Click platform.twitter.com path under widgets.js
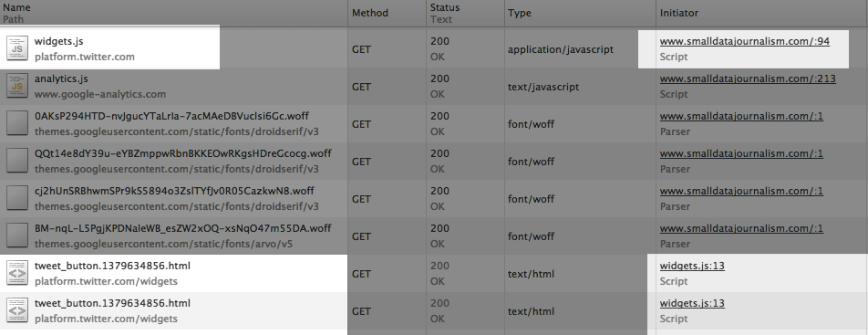 [x=84, y=57]
